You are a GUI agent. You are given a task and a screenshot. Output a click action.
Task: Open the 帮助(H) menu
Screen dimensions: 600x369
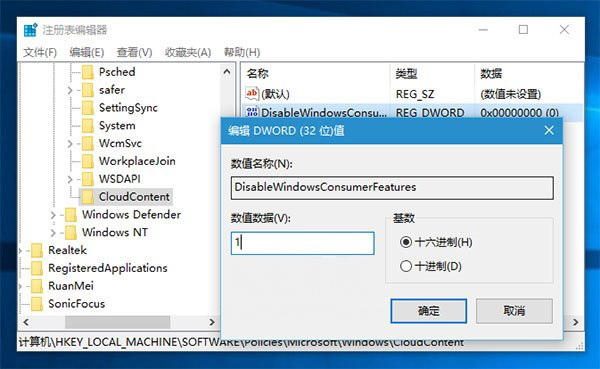[242, 52]
